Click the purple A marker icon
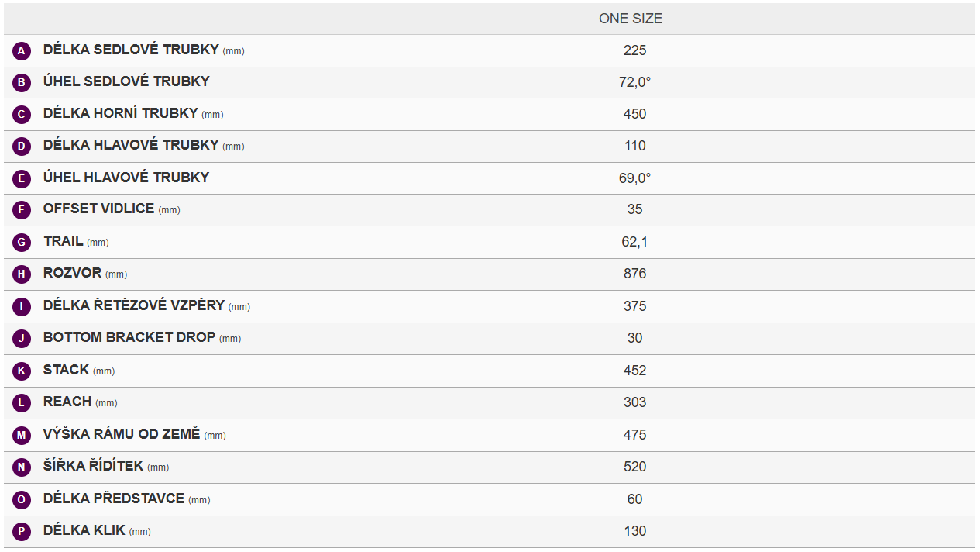The height and width of the screenshot is (552, 980). click(22, 51)
